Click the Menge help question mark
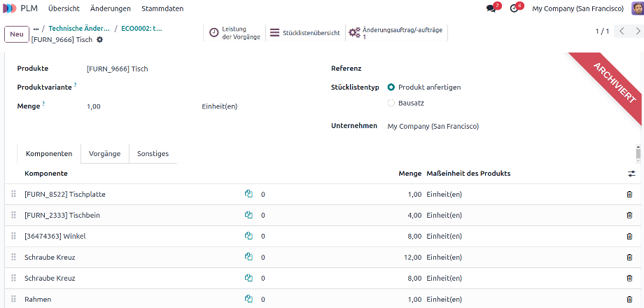644x308 pixels. pyautogui.click(x=43, y=104)
